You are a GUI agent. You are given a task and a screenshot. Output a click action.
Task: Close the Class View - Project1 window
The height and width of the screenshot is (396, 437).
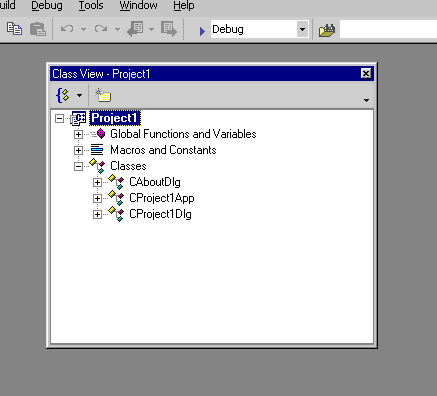pos(366,73)
